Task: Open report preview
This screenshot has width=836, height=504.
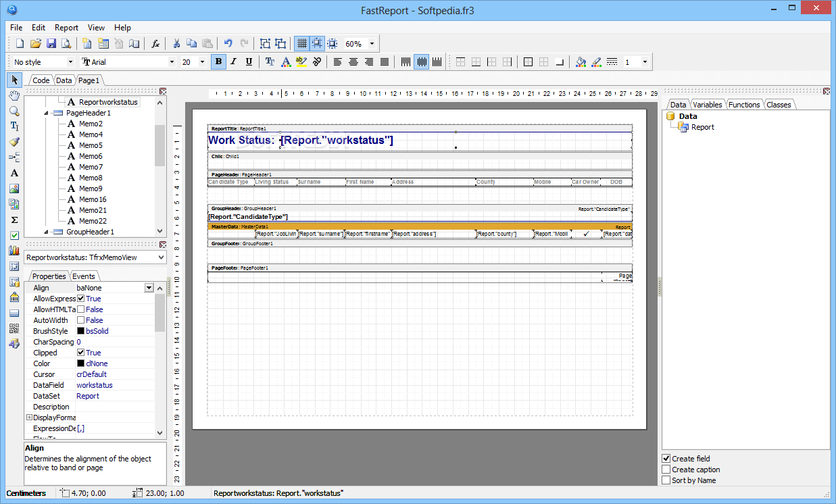Action: pyautogui.click(x=66, y=44)
